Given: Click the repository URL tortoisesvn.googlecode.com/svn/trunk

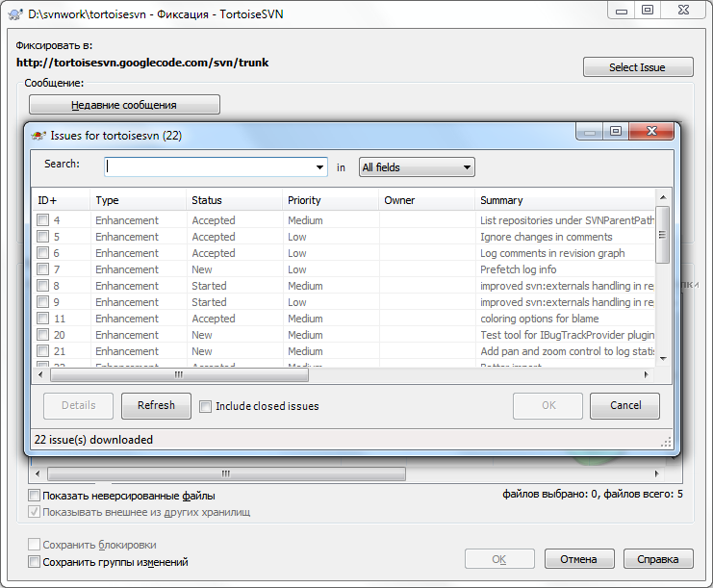Looking at the screenshot, I should tap(142, 63).
